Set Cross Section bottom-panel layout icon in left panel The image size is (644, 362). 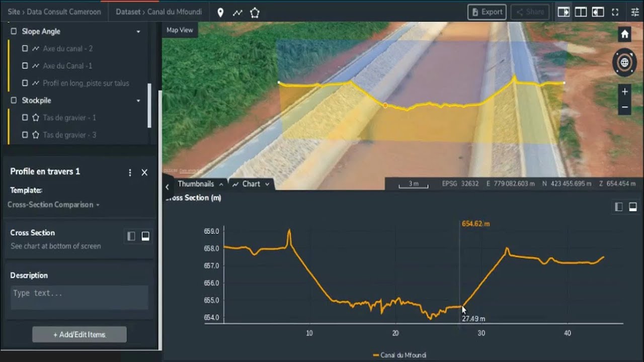(x=145, y=236)
